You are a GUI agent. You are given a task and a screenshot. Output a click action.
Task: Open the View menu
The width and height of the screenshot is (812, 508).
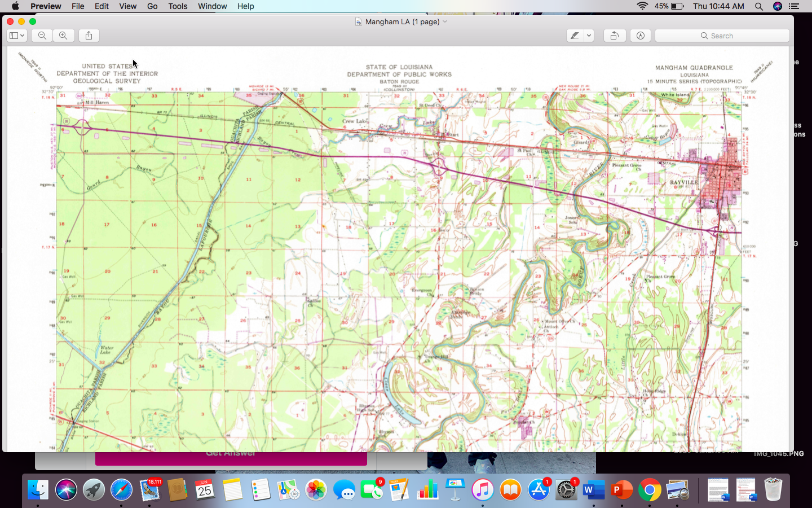tap(127, 6)
